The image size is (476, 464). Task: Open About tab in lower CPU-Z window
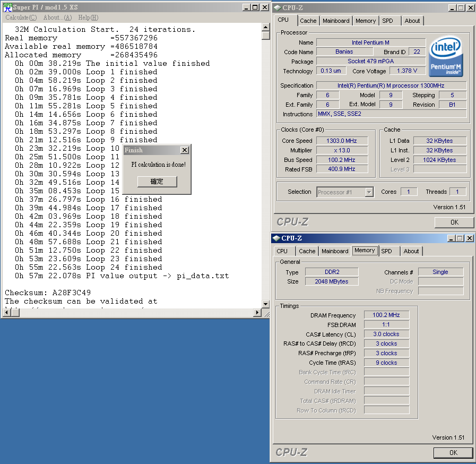[411, 251]
